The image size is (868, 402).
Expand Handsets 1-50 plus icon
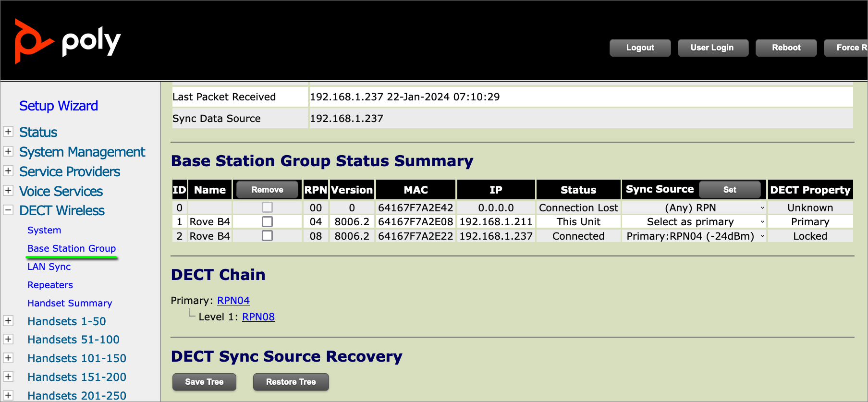point(8,321)
